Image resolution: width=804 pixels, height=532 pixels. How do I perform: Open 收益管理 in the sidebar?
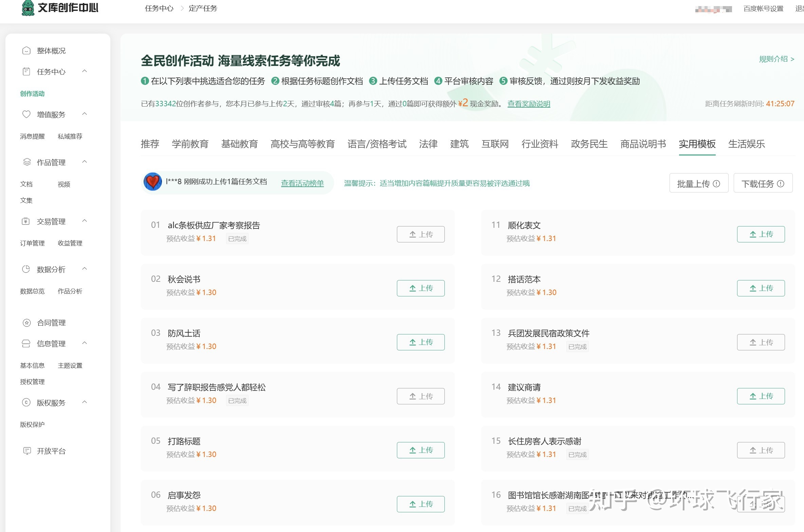(70, 243)
